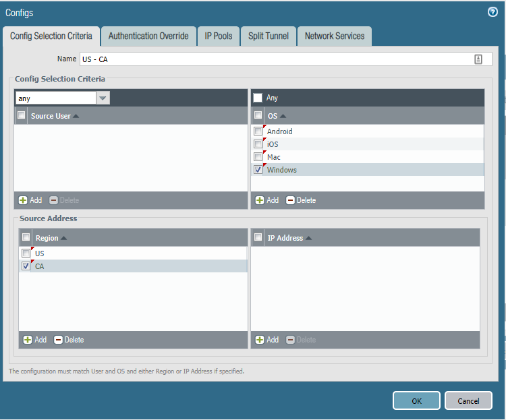Click Add under the Region list
Viewport: 506px width, 420px height.
[x=35, y=340]
